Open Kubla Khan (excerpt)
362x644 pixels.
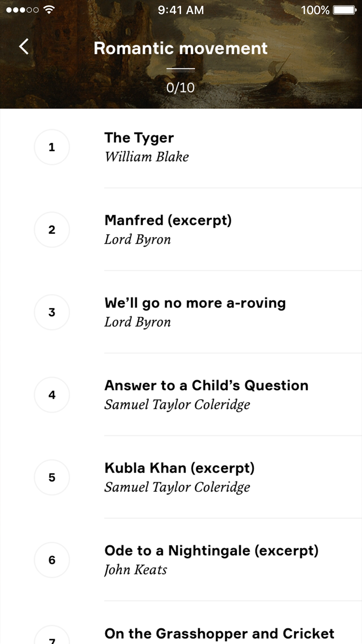coord(181,477)
